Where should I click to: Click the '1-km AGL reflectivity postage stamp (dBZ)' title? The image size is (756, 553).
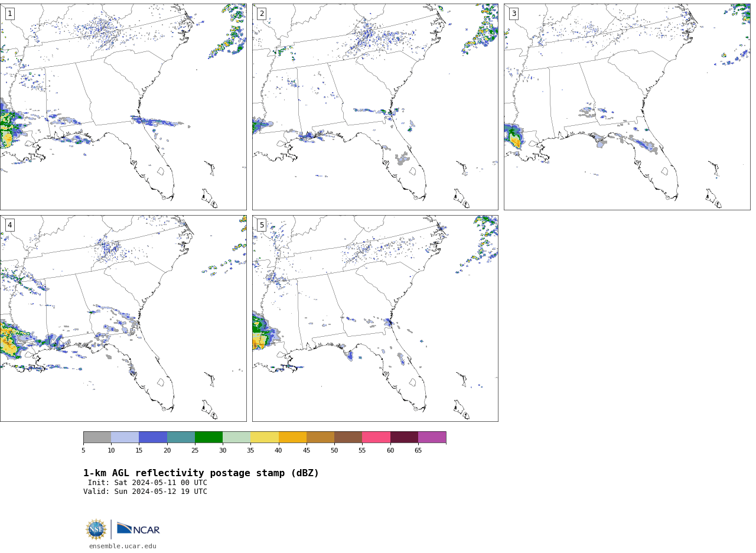(x=201, y=473)
